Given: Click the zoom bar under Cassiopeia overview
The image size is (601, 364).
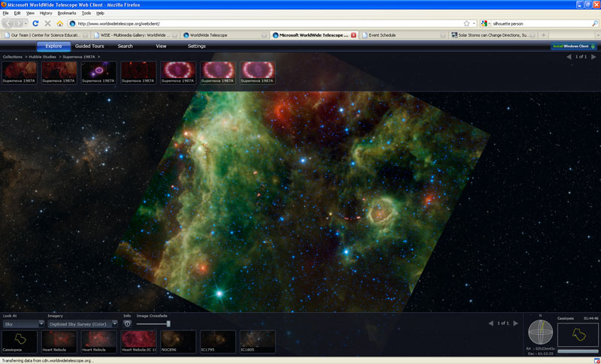Looking at the screenshot, I should point(578,351).
